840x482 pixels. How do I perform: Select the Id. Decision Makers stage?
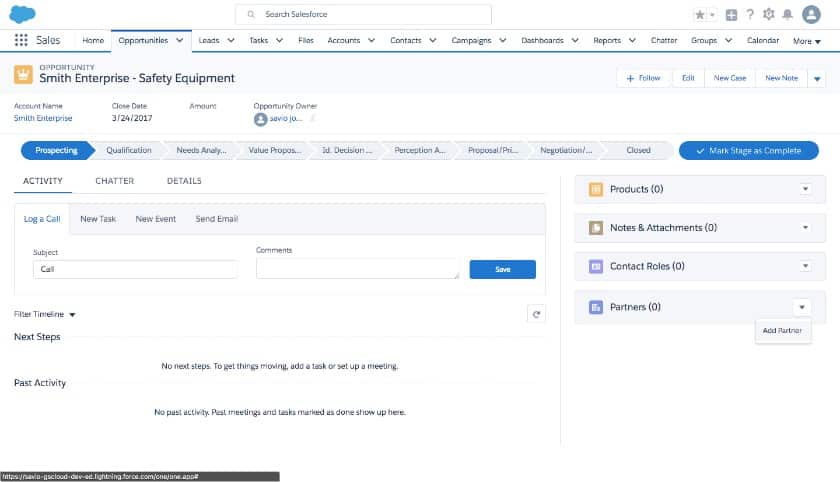click(347, 150)
